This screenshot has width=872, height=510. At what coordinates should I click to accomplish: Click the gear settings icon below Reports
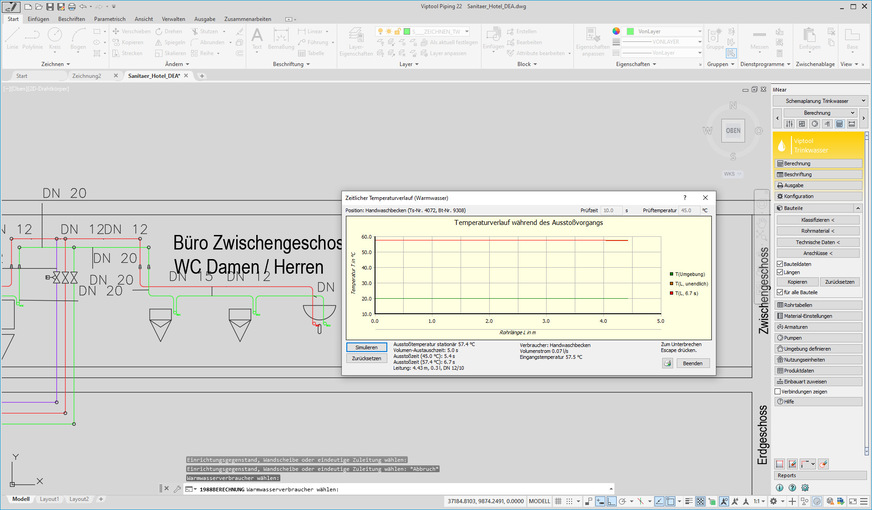[x=805, y=488]
